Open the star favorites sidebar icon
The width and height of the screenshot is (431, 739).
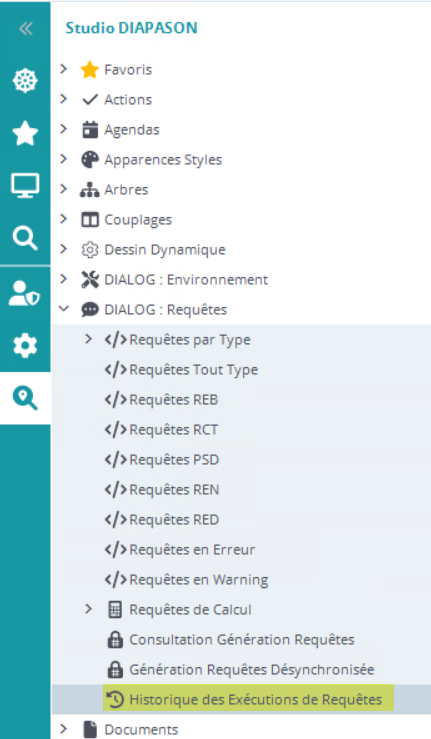25,133
